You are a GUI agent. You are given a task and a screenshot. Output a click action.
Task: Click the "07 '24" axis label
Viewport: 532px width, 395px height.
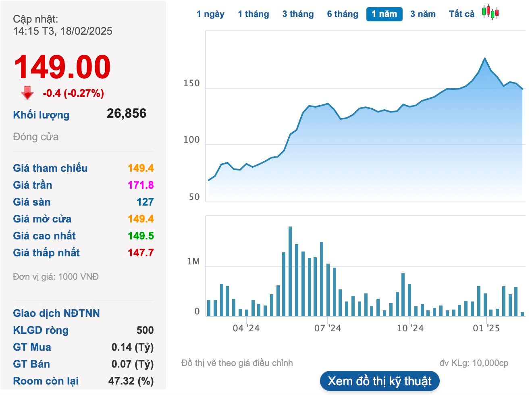pyautogui.click(x=327, y=328)
